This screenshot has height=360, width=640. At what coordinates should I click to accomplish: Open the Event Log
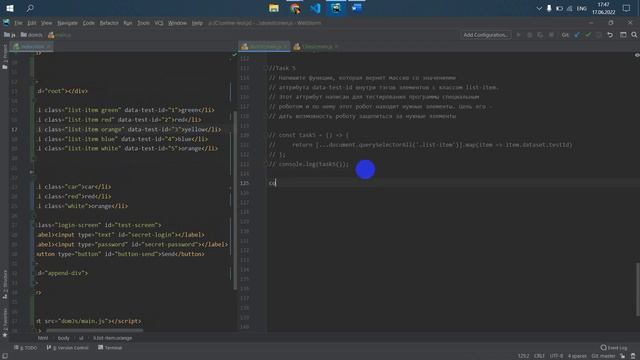point(614,348)
